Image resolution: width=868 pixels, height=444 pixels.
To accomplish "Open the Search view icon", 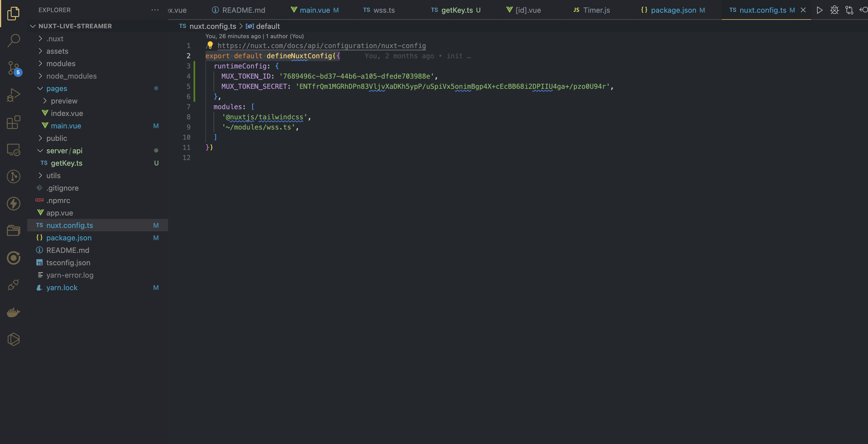I will click(x=14, y=40).
